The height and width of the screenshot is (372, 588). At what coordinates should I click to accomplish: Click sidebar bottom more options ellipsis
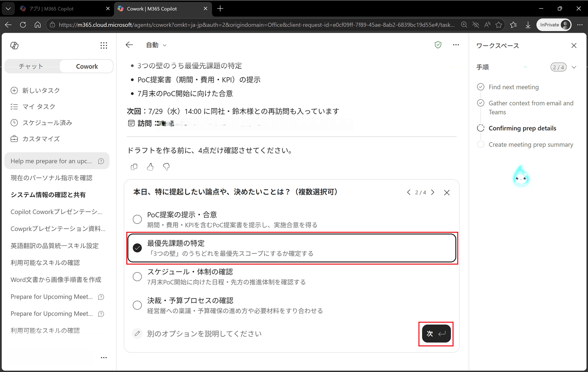[x=103, y=358]
